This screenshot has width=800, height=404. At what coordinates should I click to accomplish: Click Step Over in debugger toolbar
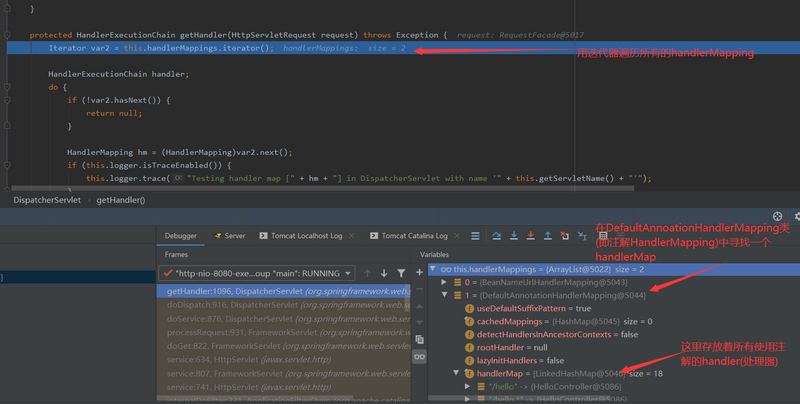pos(497,236)
